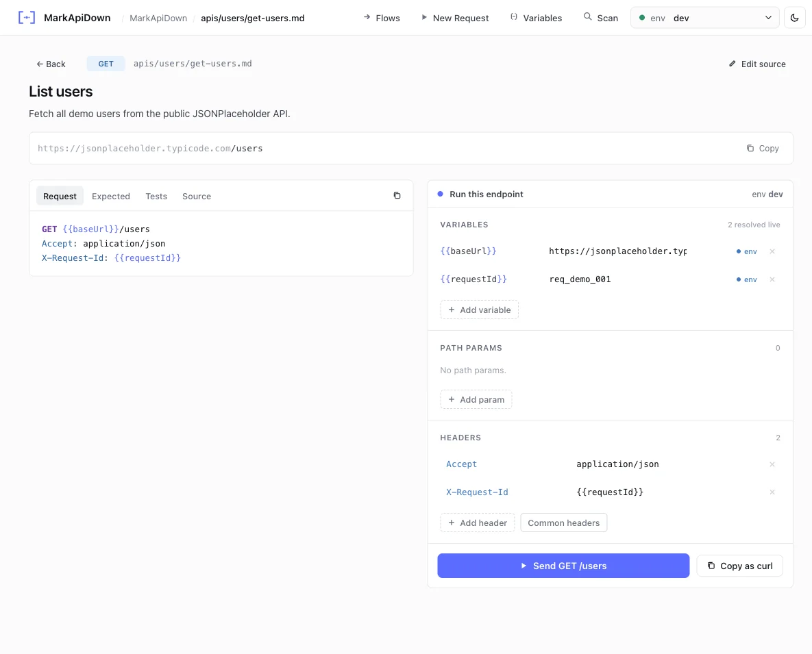Click Add param button
Viewport: 812px width, 654px height.
tap(476, 399)
